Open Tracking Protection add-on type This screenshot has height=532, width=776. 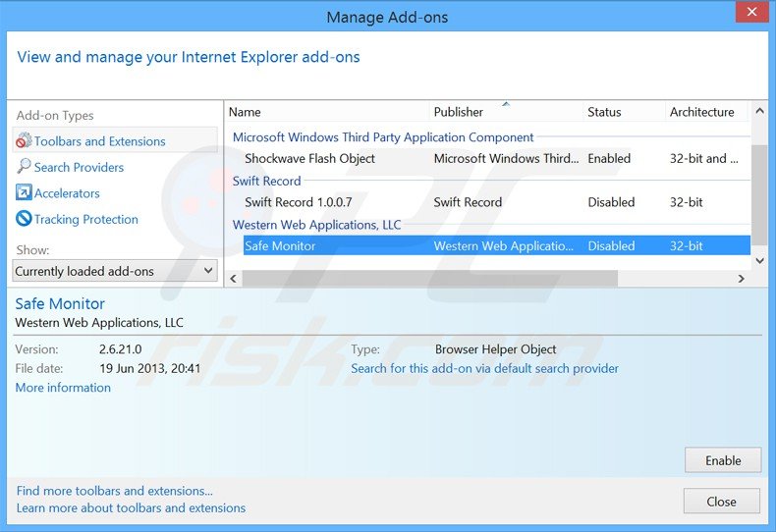86,219
